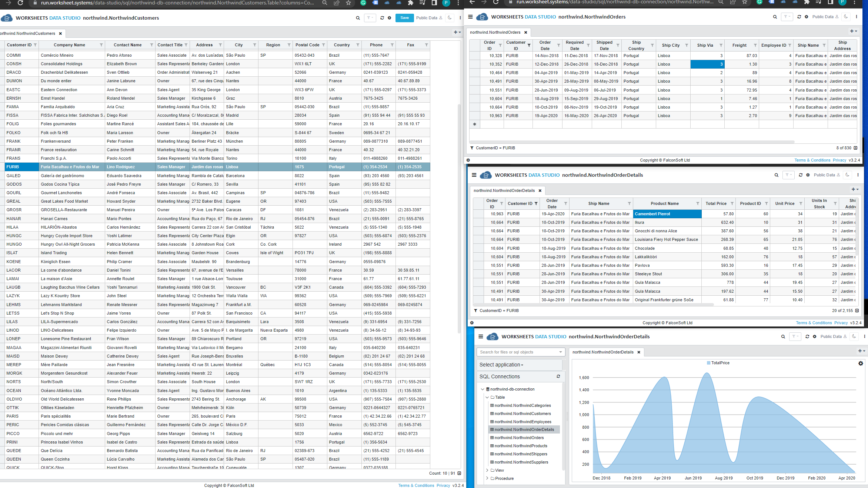Select the northwind.NorthwindOrders tab
868x488 pixels.
[495, 33]
